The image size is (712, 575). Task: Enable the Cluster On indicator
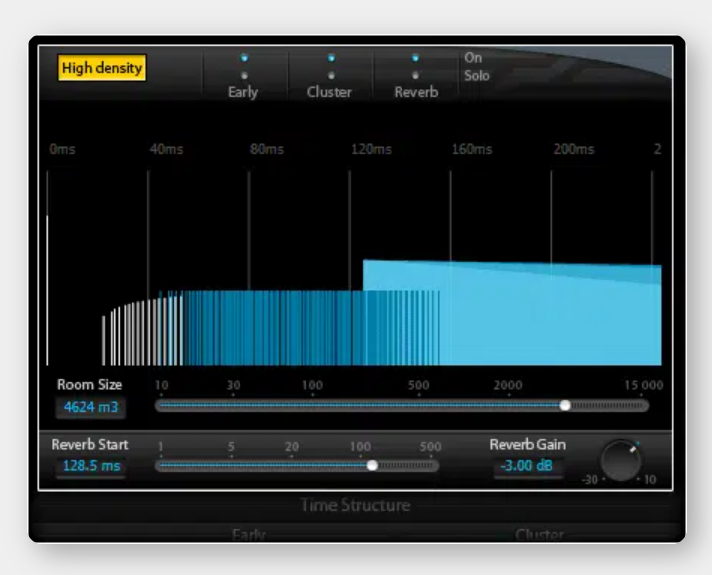coord(331,58)
